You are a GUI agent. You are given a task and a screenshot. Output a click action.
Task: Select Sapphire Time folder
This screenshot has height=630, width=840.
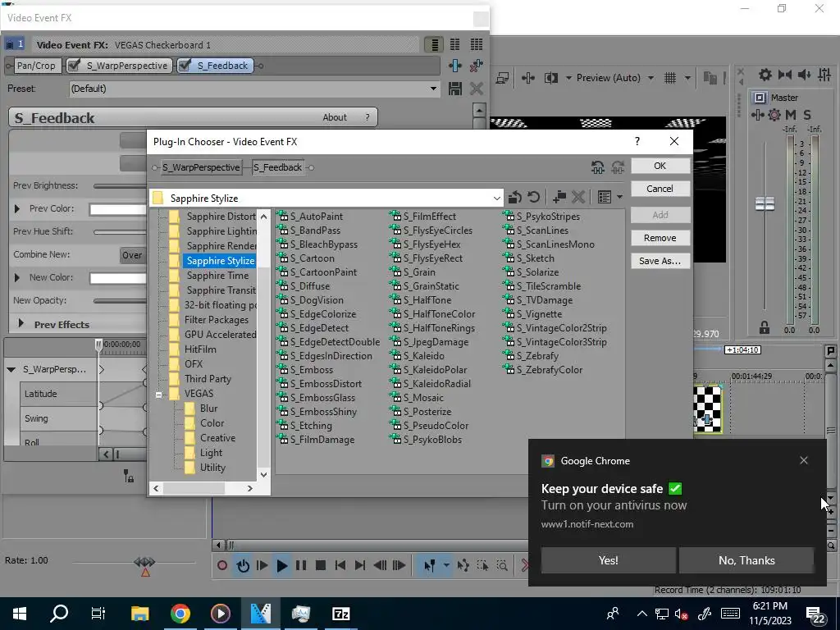pyautogui.click(x=217, y=276)
